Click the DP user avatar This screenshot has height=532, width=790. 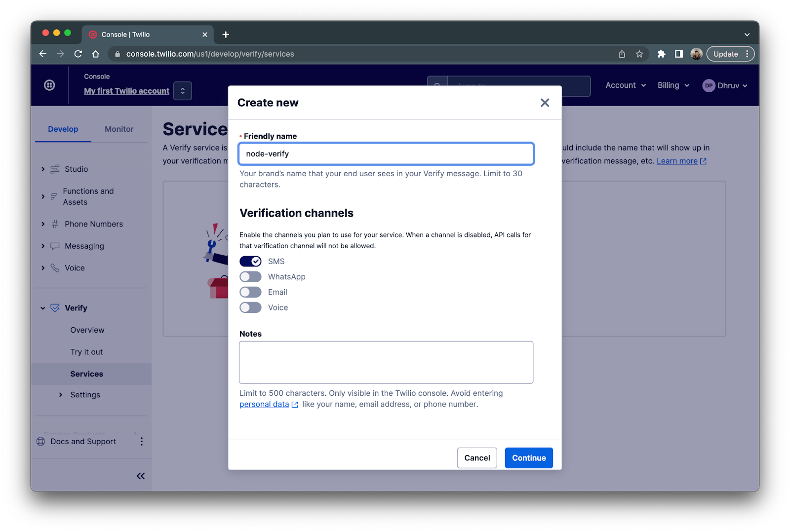(x=709, y=86)
